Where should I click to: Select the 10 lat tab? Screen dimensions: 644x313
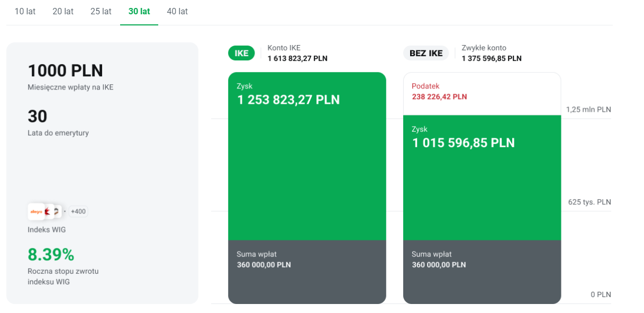(x=25, y=11)
